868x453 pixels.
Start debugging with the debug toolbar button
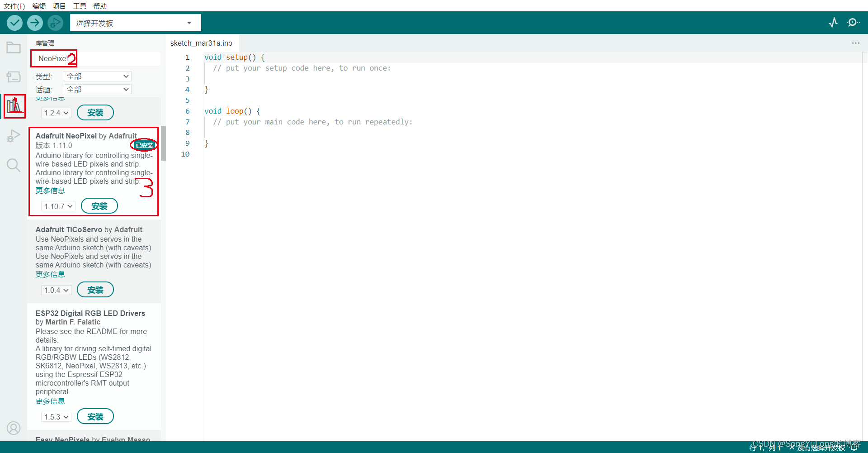pyautogui.click(x=55, y=23)
